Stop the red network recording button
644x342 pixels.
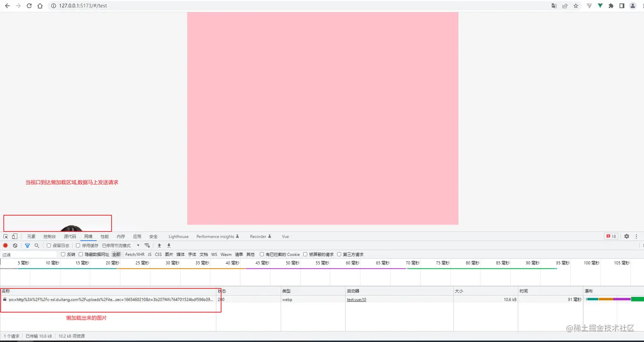[5, 246]
